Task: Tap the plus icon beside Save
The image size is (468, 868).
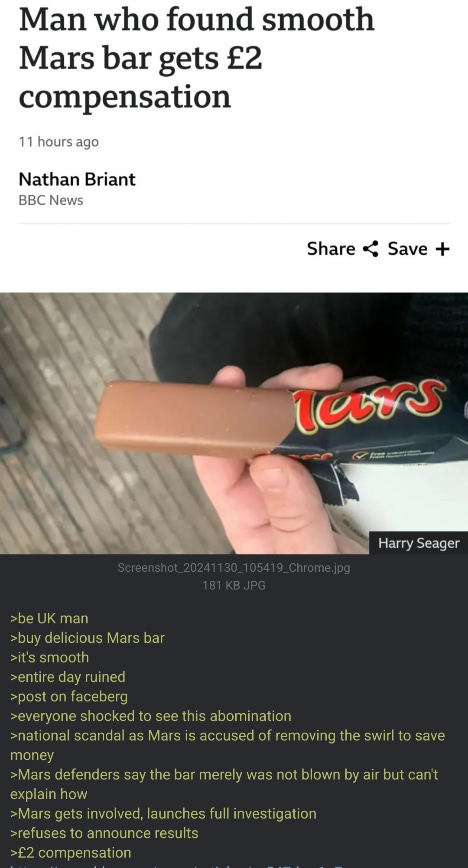Action: pos(442,249)
